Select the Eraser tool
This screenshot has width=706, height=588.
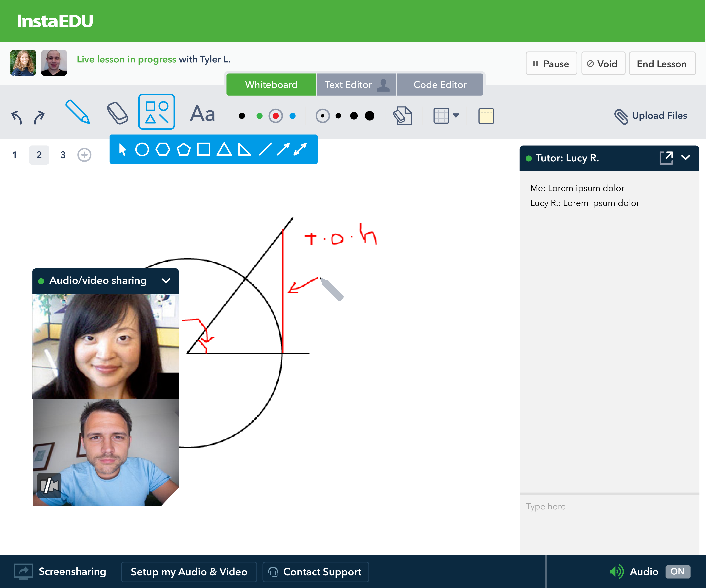pyautogui.click(x=118, y=114)
